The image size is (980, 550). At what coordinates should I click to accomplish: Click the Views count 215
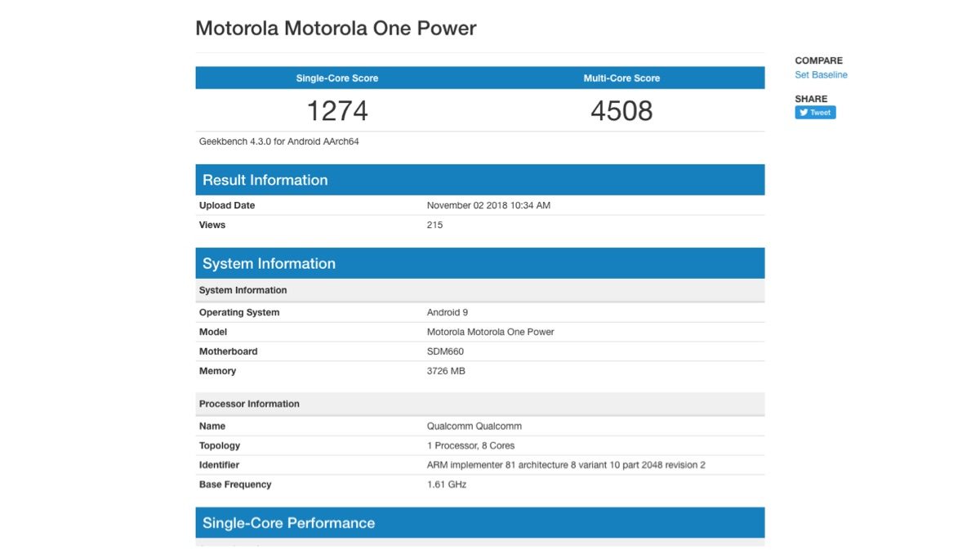(434, 226)
